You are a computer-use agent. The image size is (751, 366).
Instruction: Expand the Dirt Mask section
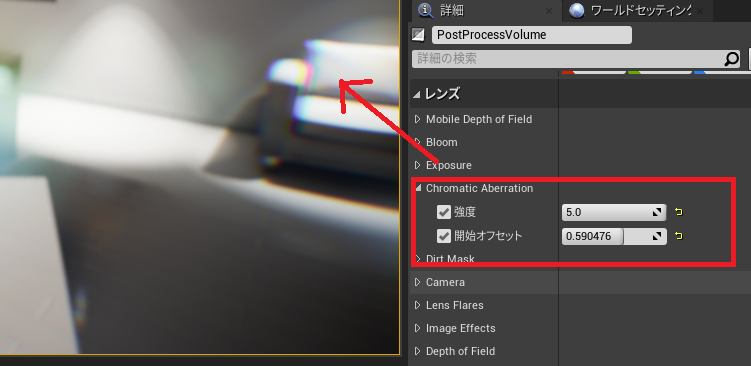pos(417,259)
